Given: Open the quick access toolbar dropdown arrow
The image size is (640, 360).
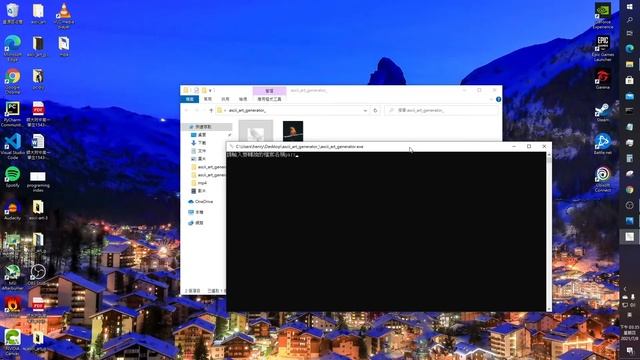Looking at the screenshot, I should (211, 90).
